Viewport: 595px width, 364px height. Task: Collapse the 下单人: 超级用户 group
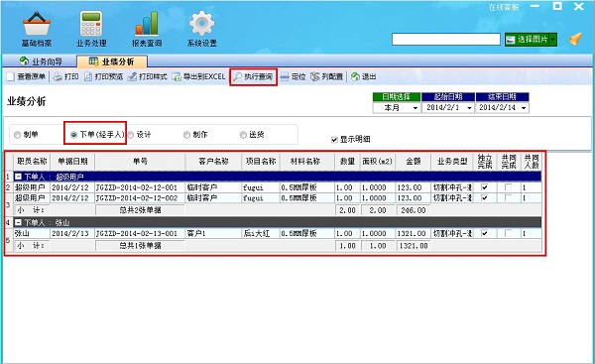(18, 177)
